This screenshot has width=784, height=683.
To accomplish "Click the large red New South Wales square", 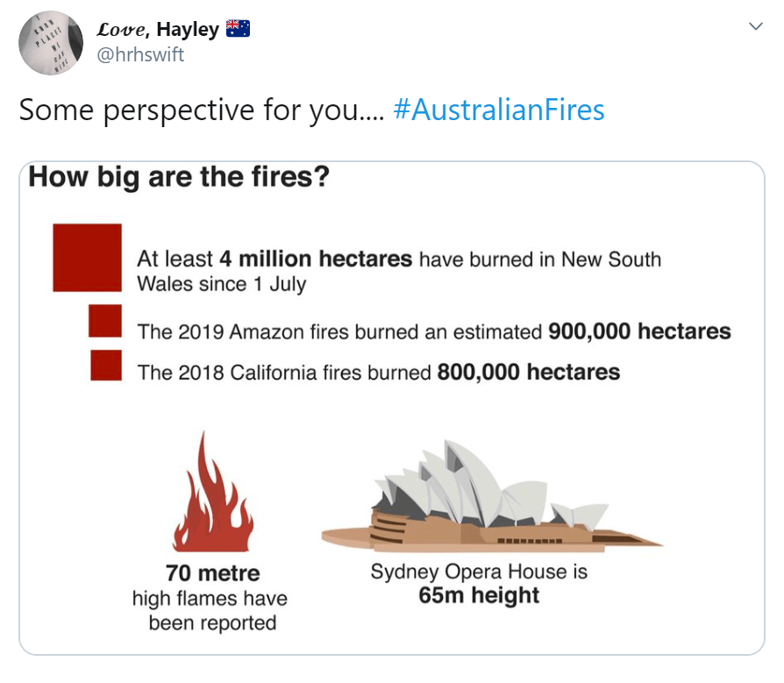I will click(x=88, y=257).
